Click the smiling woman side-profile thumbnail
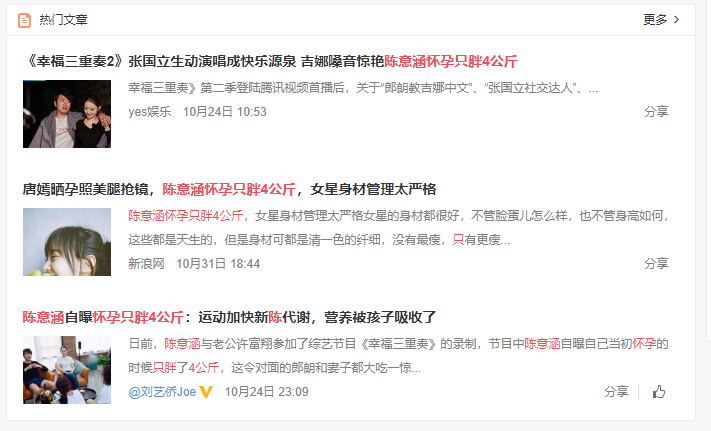 click(67, 242)
